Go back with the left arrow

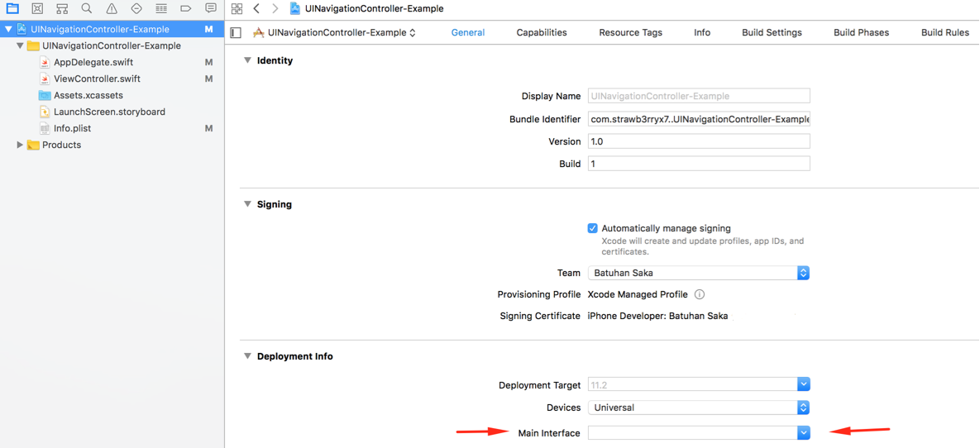tap(256, 8)
